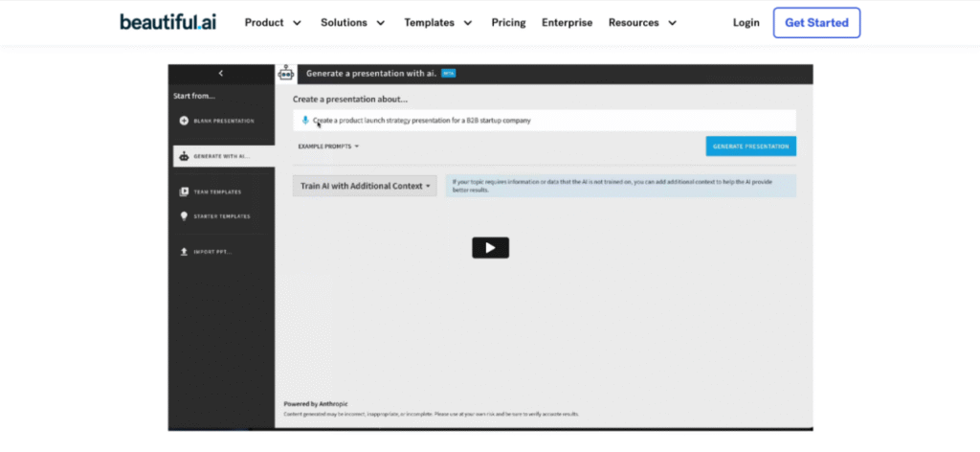The image size is (980, 452).
Task: Click the robot icon beside Generate with AI
Action: point(184,155)
